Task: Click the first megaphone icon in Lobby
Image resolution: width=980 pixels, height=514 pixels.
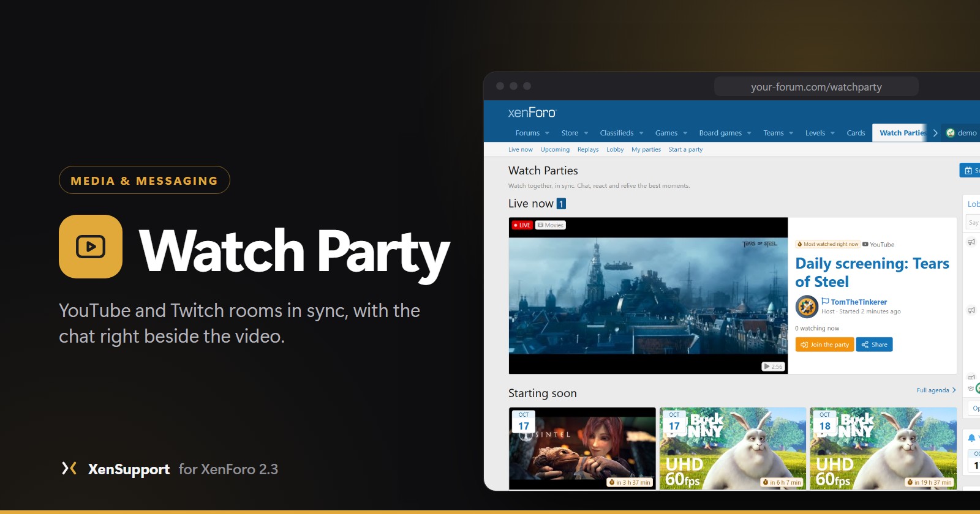Action: (x=971, y=242)
